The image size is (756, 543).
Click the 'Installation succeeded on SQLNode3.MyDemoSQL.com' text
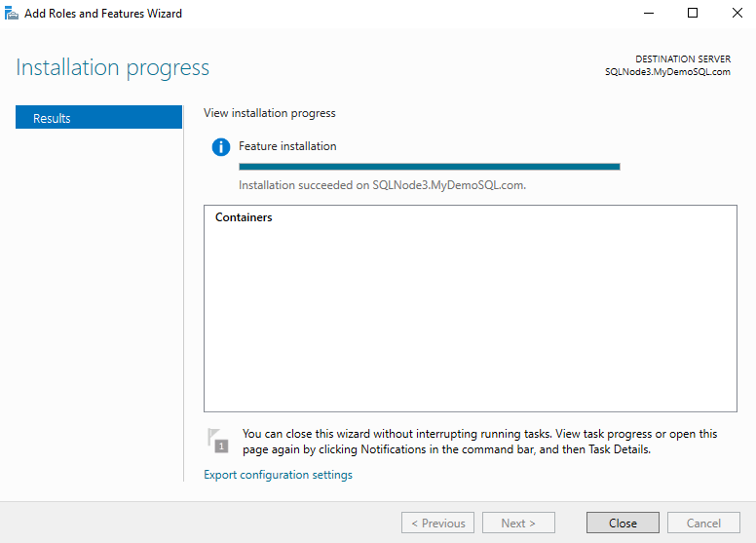point(382,185)
